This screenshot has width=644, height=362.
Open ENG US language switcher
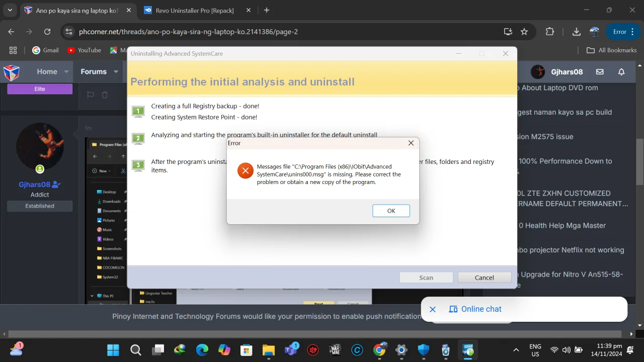coord(535,350)
